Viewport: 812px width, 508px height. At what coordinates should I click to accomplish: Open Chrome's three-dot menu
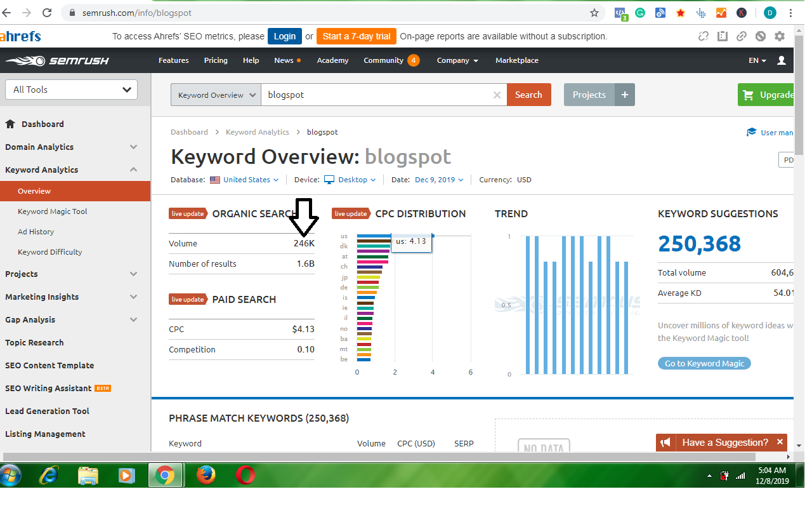pos(790,13)
